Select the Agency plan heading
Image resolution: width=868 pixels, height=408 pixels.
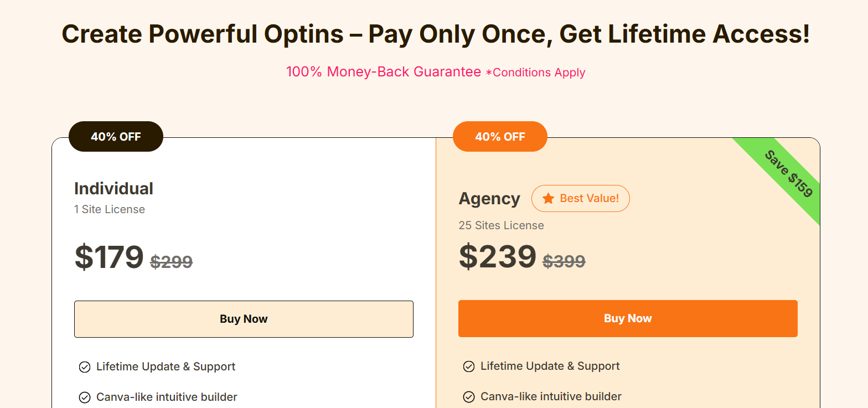point(489,199)
